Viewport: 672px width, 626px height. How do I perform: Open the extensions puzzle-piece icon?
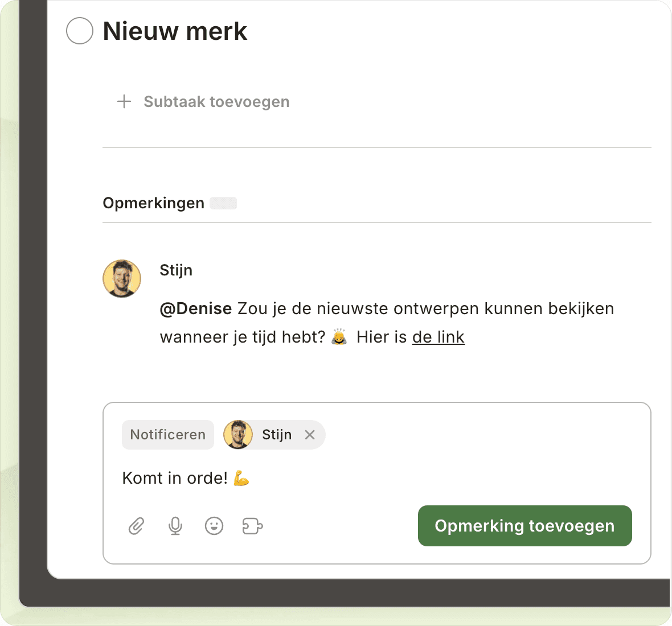coord(252,526)
